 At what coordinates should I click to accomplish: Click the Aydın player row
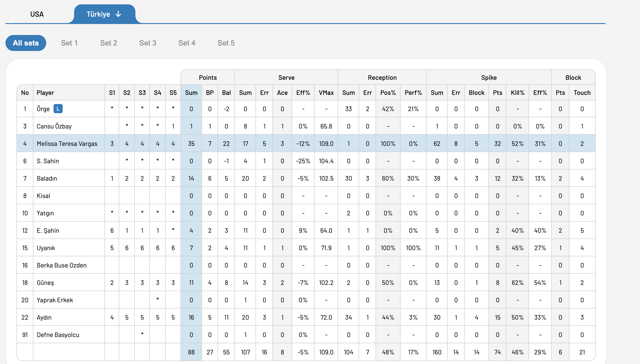(x=306, y=317)
